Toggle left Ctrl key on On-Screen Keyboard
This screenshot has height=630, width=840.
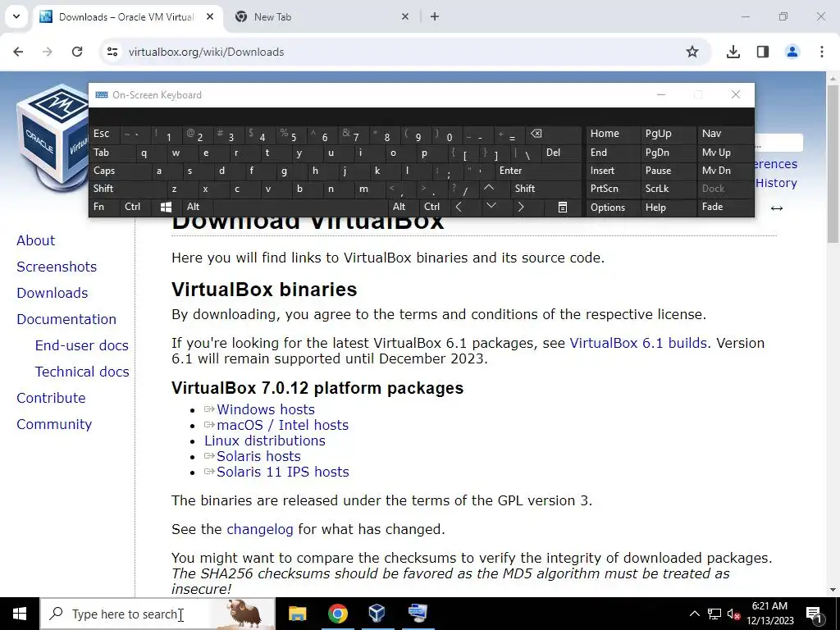pos(136,207)
